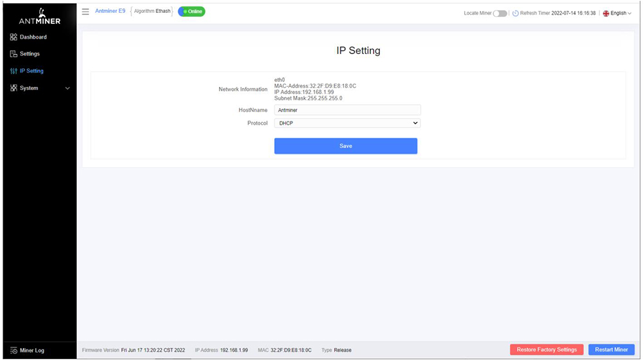Click the Restart Miner button
The image size is (644, 361).
(x=611, y=349)
